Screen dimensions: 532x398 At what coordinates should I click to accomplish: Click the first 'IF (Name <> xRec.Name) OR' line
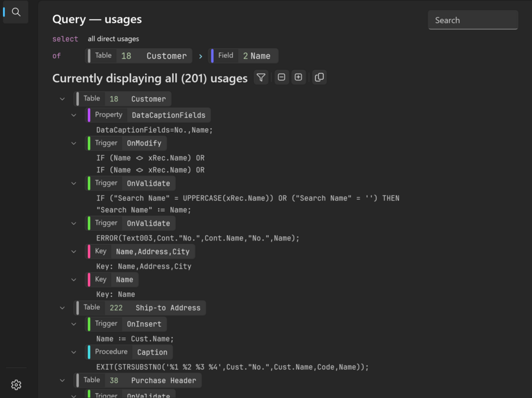150,158
